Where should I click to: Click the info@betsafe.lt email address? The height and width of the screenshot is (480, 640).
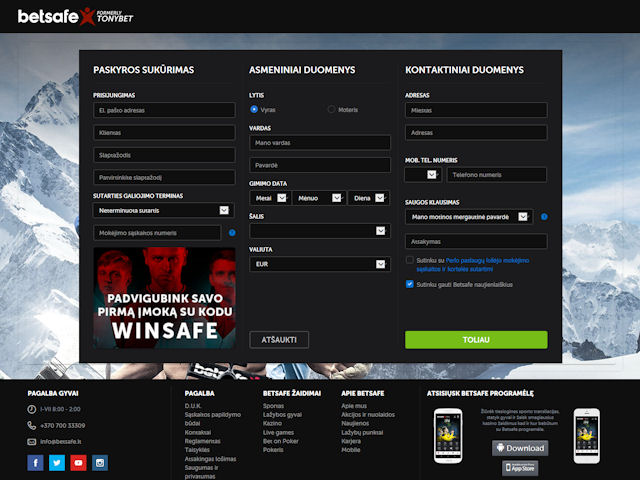tap(61, 442)
